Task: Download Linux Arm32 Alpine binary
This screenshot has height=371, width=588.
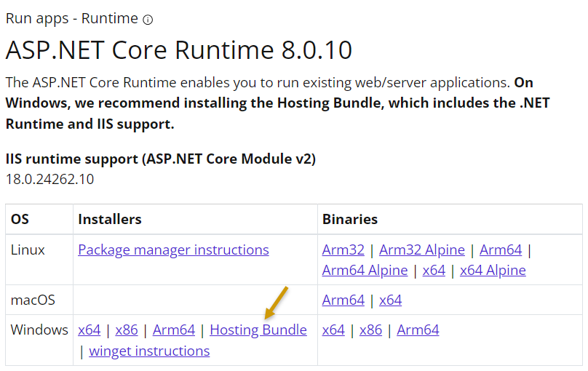Action: point(422,250)
